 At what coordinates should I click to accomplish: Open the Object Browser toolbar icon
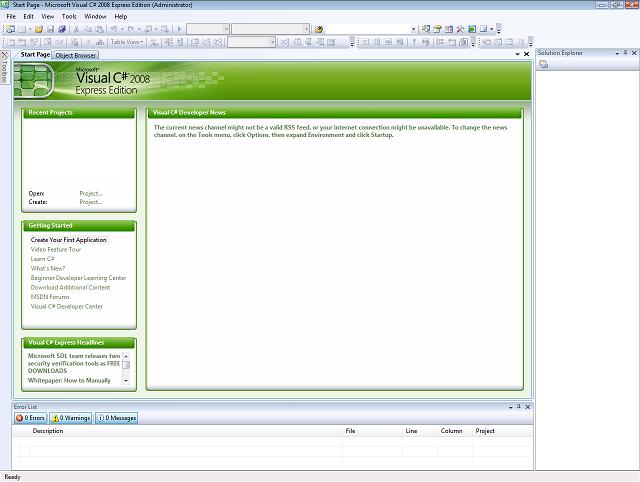click(x=449, y=29)
